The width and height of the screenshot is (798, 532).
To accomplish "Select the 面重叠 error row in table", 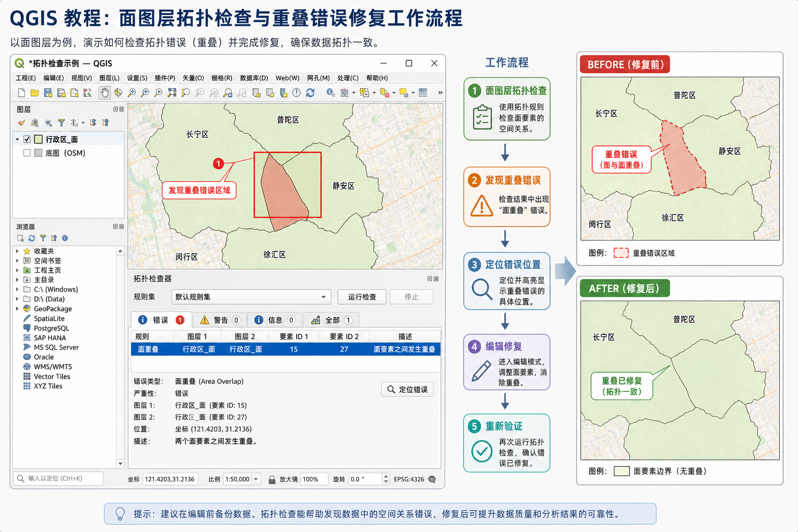I will [286, 349].
